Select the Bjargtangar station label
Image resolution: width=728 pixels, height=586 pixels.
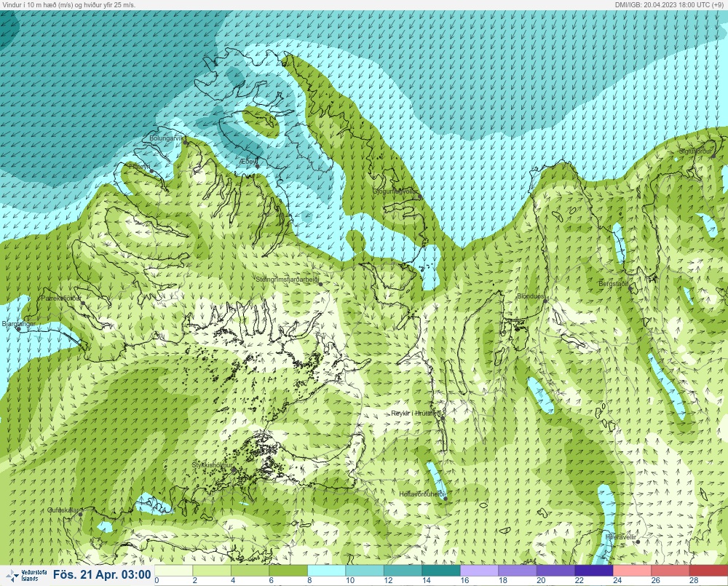pyautogui.click(x=19, y=324)
